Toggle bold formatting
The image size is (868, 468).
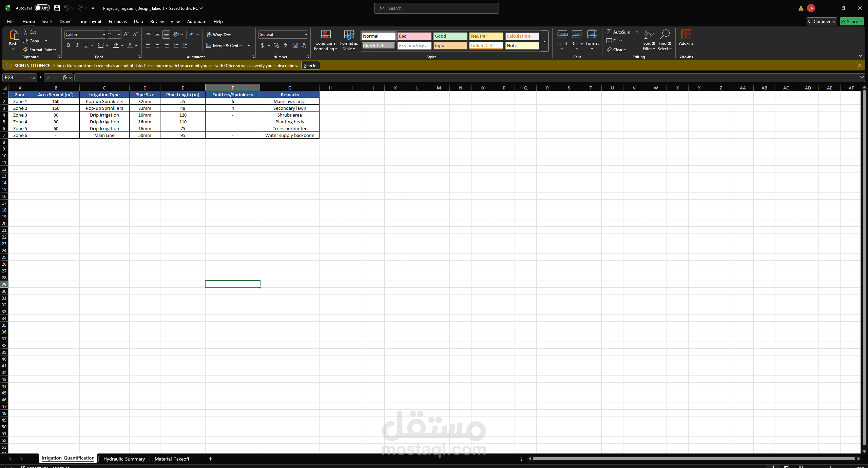pos(69,45)
